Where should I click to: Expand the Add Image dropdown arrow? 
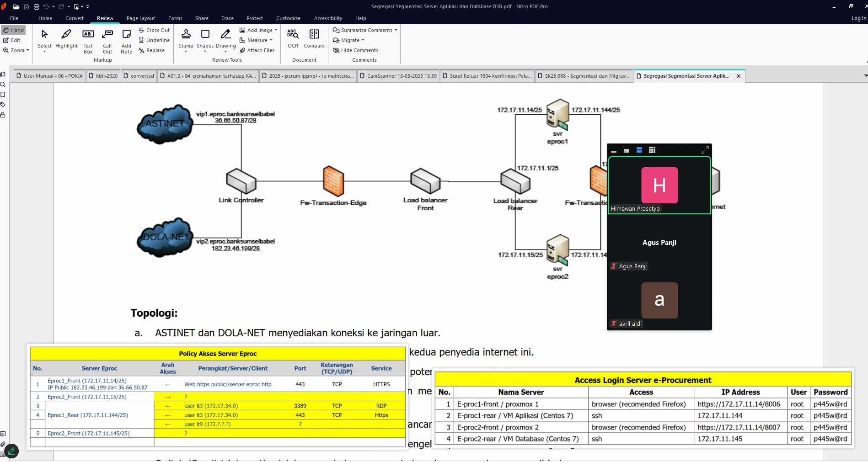276,30
